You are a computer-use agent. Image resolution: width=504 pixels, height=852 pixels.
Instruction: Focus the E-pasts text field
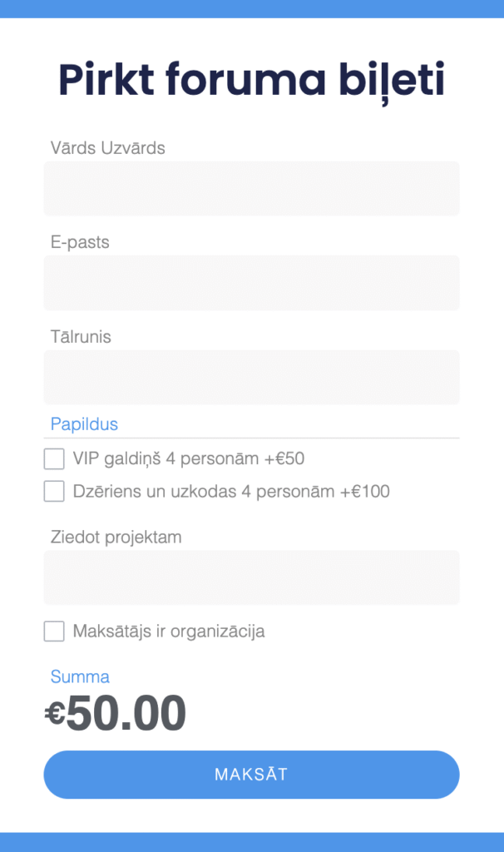point(251,283)
